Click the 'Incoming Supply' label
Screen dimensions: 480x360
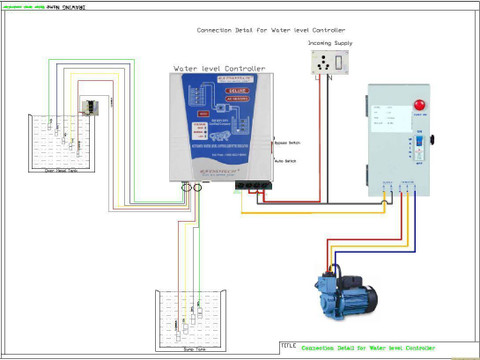tap(330, 43)
